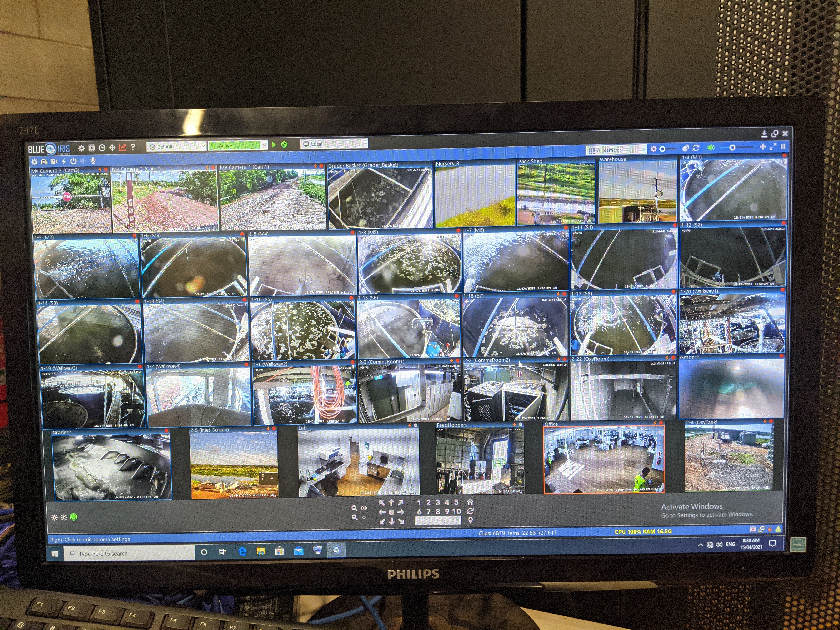Image resolution: width=840 pixels, height=630 pixels.
Task: Click the red status graph icon
Action: point(122,147)
